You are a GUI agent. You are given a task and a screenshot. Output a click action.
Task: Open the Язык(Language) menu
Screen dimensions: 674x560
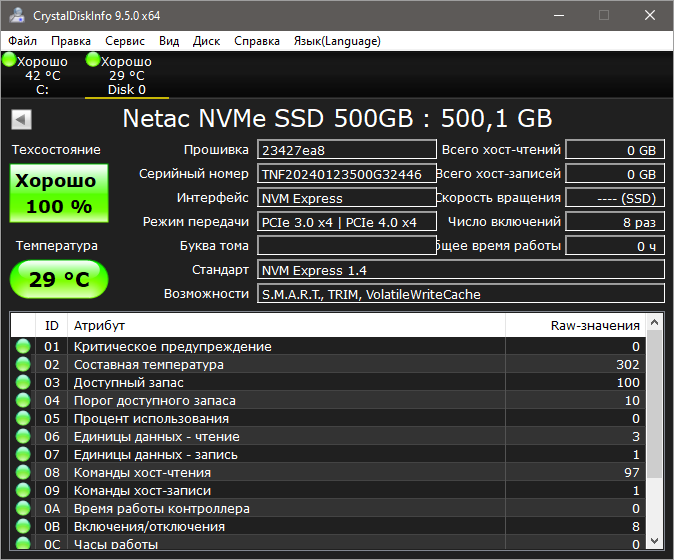click(x=336, y=41)
